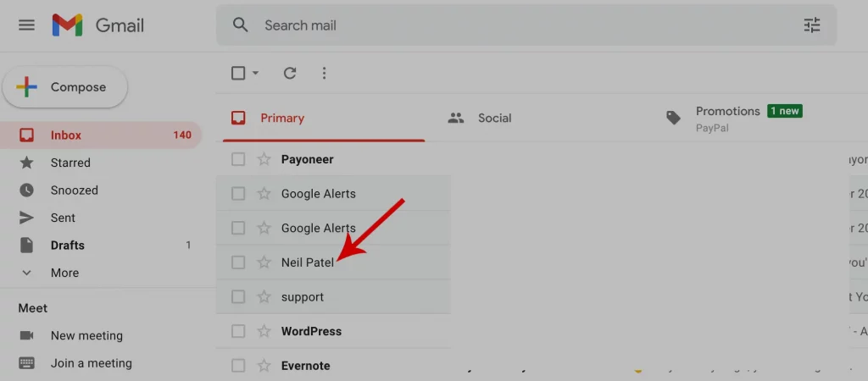Star the Payoneer email
868x381 pixels.
(264, 159)
